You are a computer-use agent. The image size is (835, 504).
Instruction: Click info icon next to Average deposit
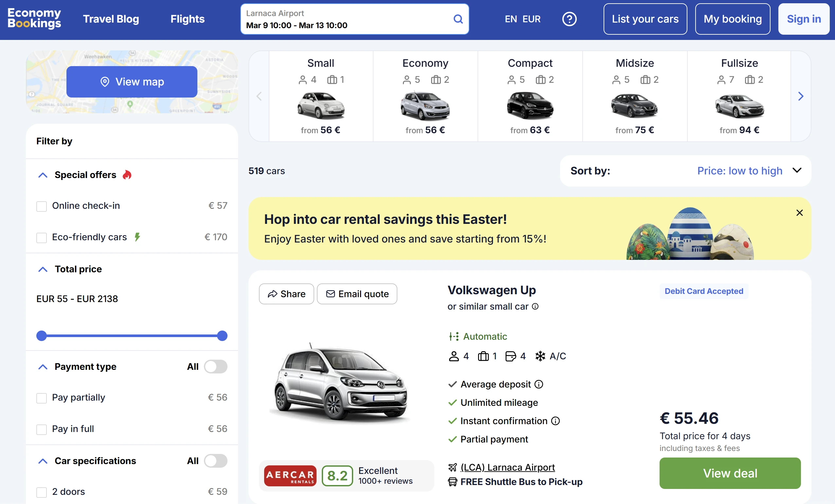tap(538, 384)
